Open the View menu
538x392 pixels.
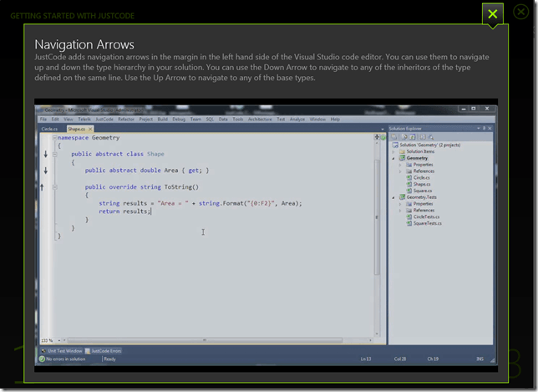[69, 120]
